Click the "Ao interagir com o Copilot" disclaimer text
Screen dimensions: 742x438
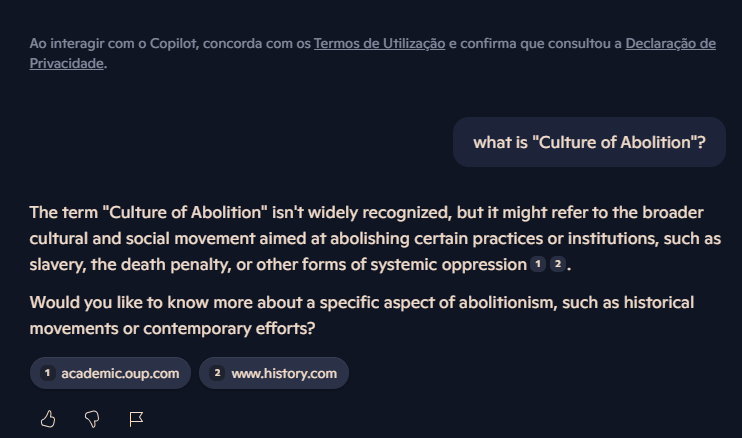[170, 44]
